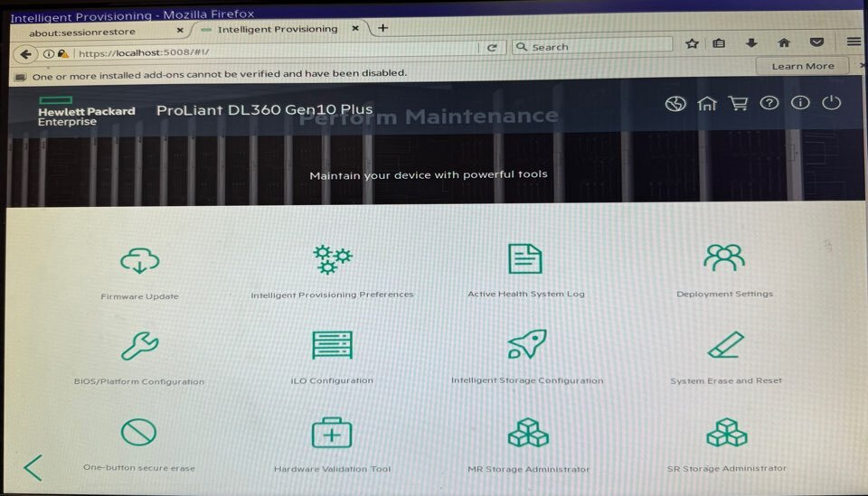Click the power icon in header

[831, 102]
